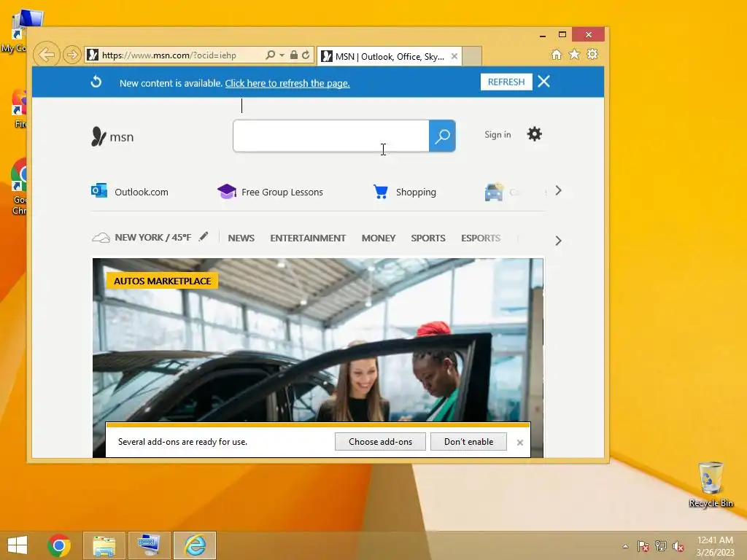Image resolution: width=747 pixels, height=560 pixels.
Task: Show hidden tray icons arrow
Action: 625,546
